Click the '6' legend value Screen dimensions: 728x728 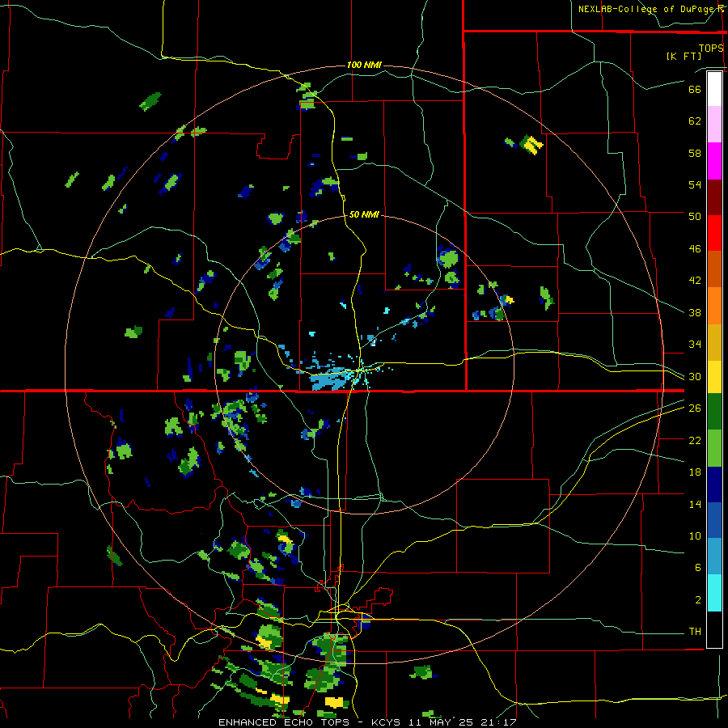[x=698, y=568]
